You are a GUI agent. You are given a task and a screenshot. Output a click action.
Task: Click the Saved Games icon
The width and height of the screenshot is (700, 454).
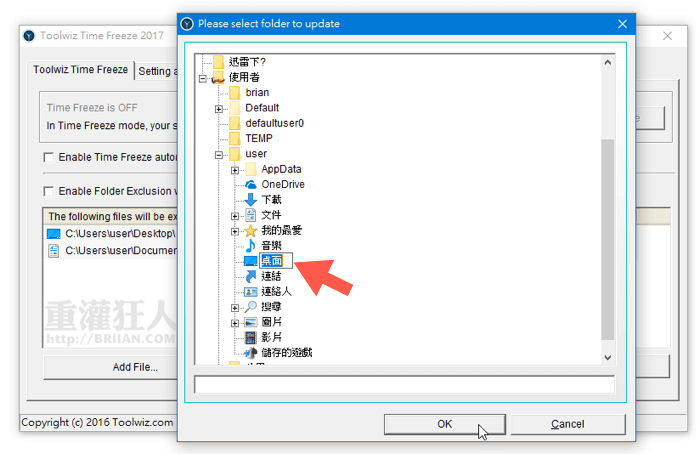[x=250, y=353]
